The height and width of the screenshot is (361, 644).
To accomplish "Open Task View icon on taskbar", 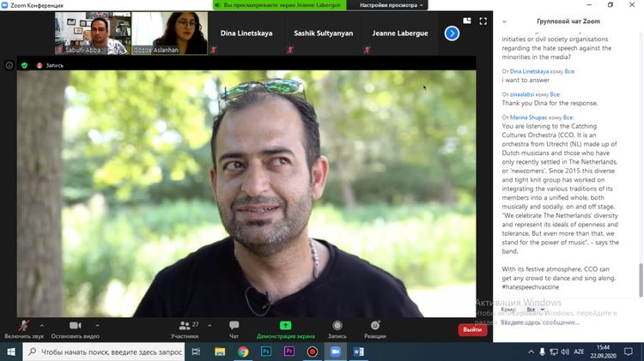I will pos(196,352).
